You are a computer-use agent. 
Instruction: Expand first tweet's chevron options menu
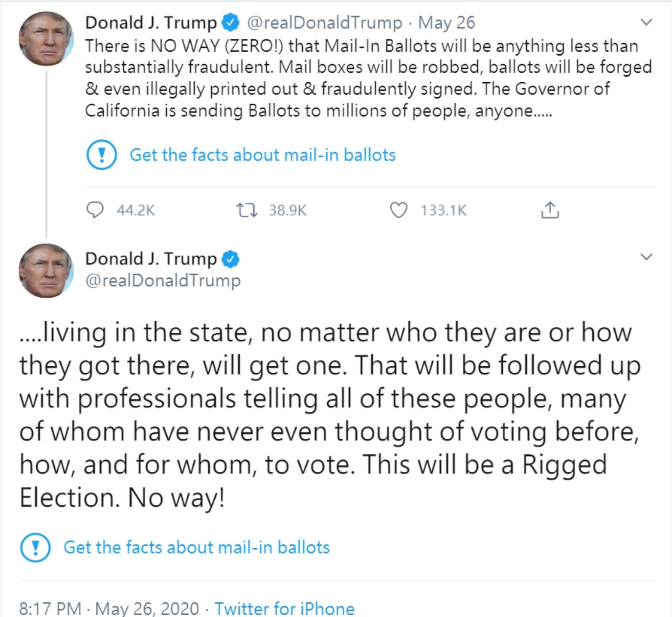tap(646, 22)
